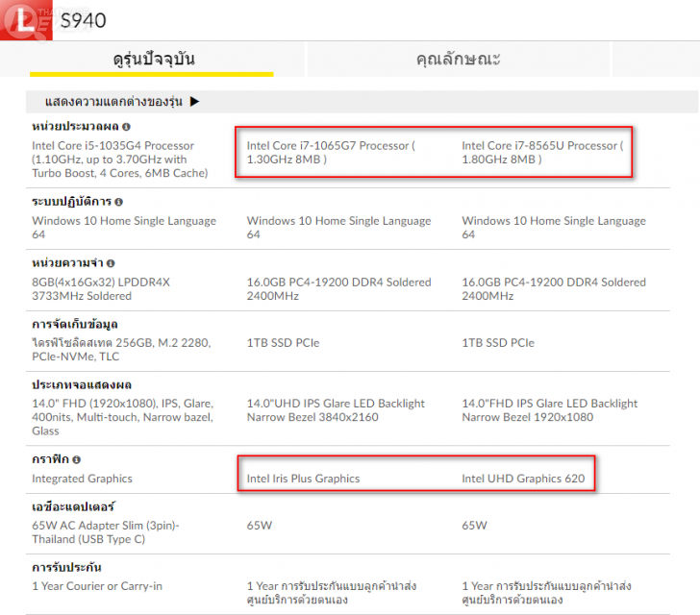Image resolution: width=700 pixels, height=615 pixels.
Task: Click the เอซีอะแดปเตอร์ section heading
Action: [73, 507]
